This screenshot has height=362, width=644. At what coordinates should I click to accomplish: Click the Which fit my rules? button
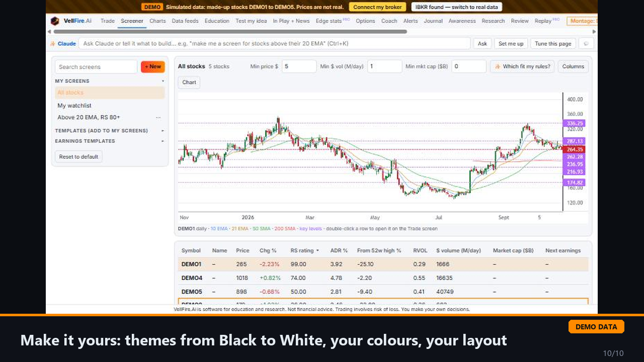point(522,66)
